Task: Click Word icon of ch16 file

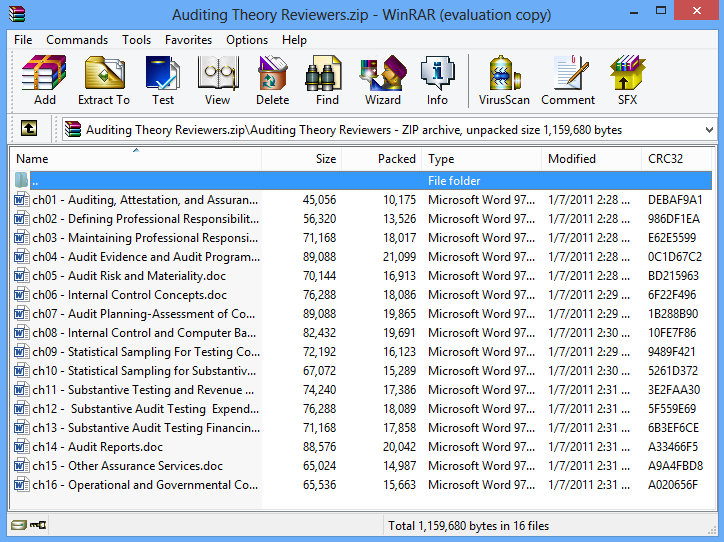Action: pos(21,485)
